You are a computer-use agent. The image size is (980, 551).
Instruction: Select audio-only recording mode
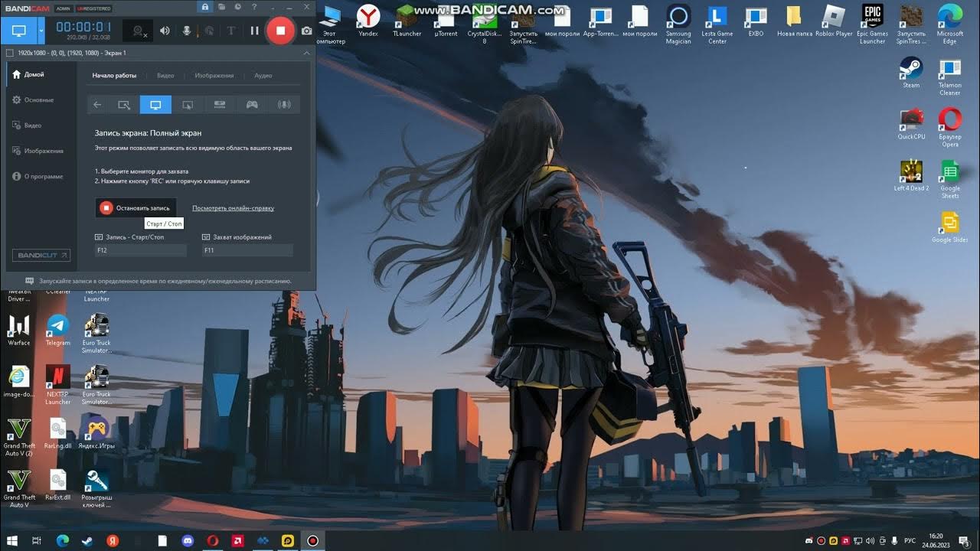pyautogui.click(x=284, y=105)
